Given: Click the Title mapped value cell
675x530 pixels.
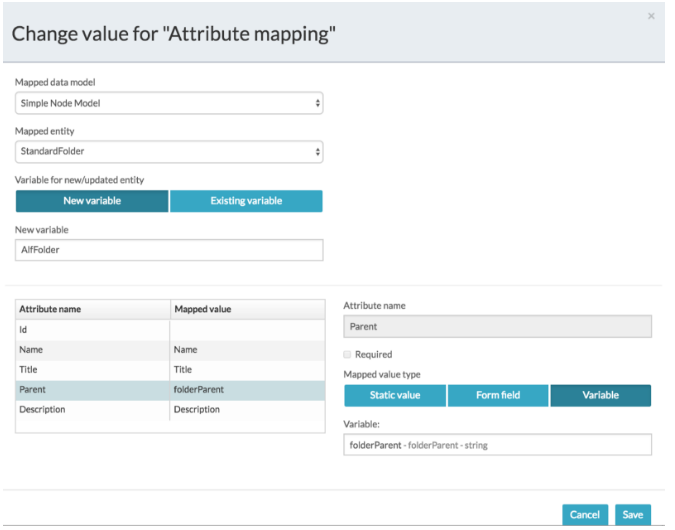Looking at the screenshot, I should pyautogui.click(x=248, y=369).
